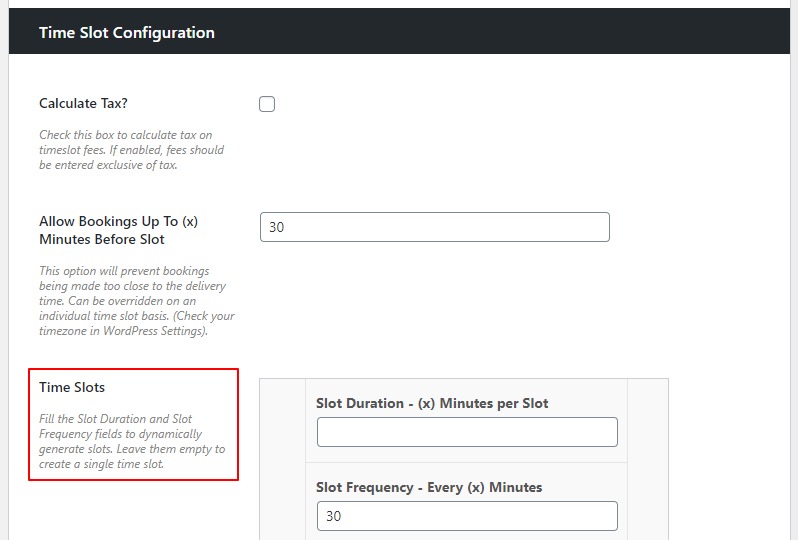Enable the Calculate Tax checkbox
The width and height of the screenshot is (798, 540).
click(x=267, y=104)
